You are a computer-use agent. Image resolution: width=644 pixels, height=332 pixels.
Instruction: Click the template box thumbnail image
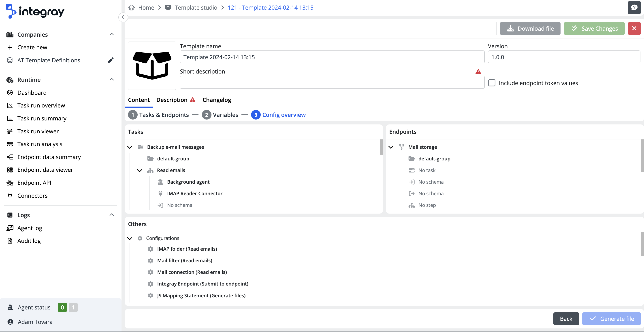(x=152, y=66)
